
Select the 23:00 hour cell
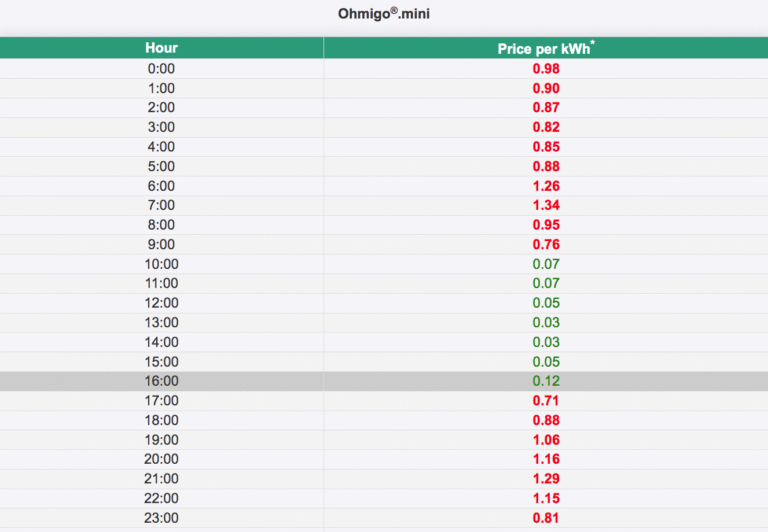(x=161, y=518)
